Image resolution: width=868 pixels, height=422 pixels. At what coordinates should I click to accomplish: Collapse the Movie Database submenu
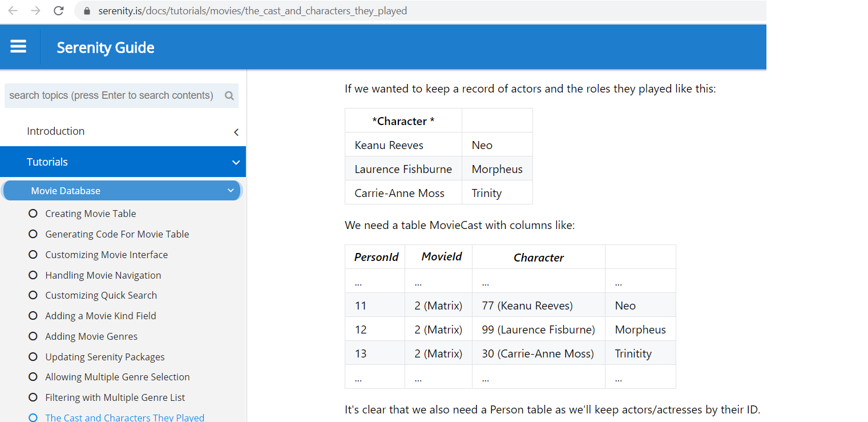pos(231,190)
